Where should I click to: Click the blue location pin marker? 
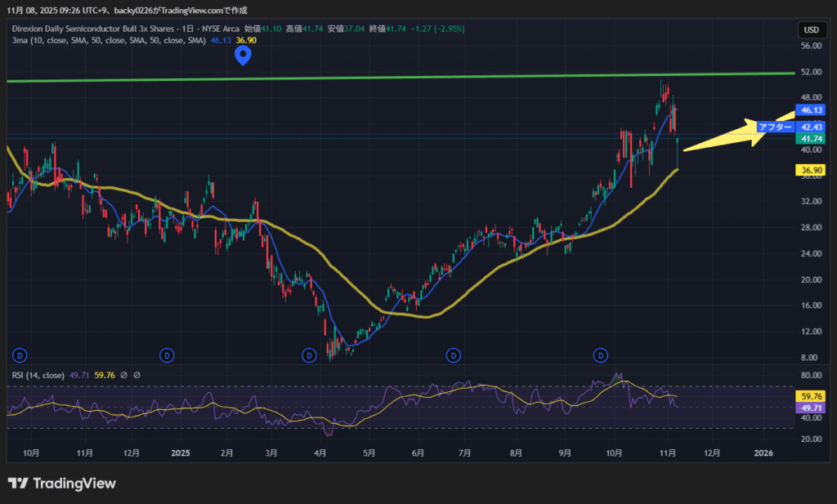[x=243, y=55]
